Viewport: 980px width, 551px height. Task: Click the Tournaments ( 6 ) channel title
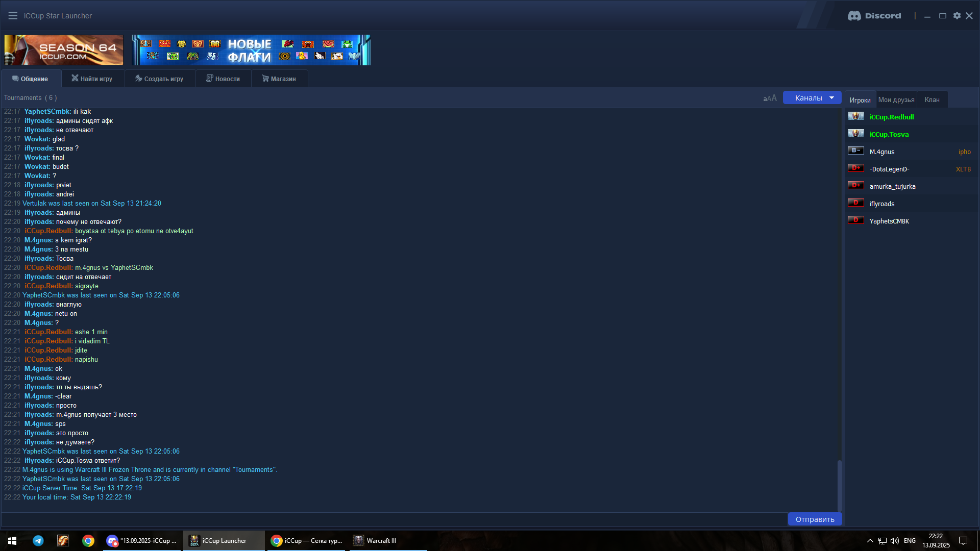[31, 98]
